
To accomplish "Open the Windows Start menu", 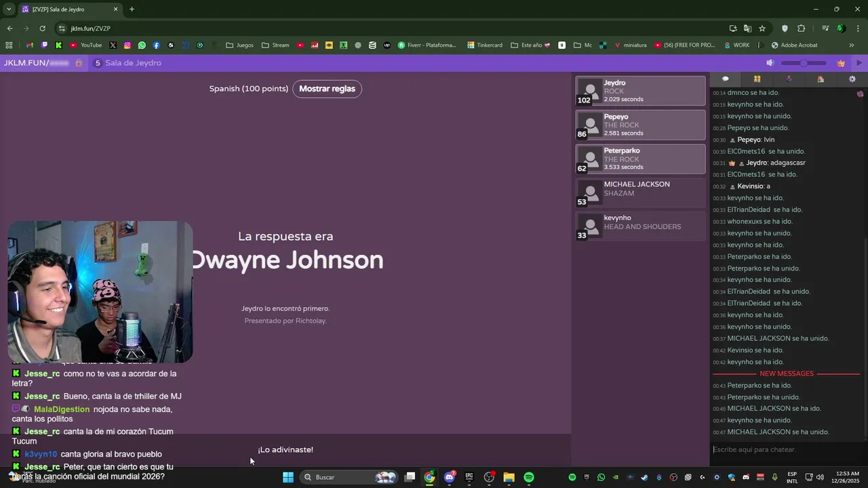I will tap(288, 477).
